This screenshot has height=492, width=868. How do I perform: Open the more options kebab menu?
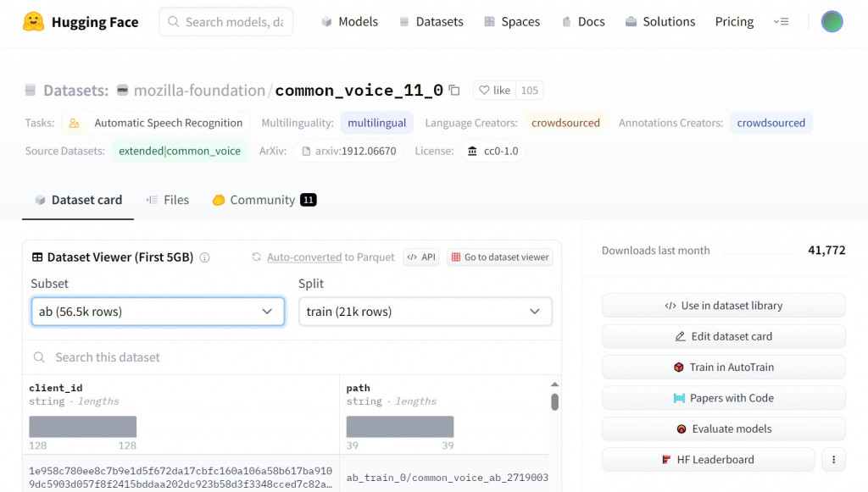click(x=833, y=460)
